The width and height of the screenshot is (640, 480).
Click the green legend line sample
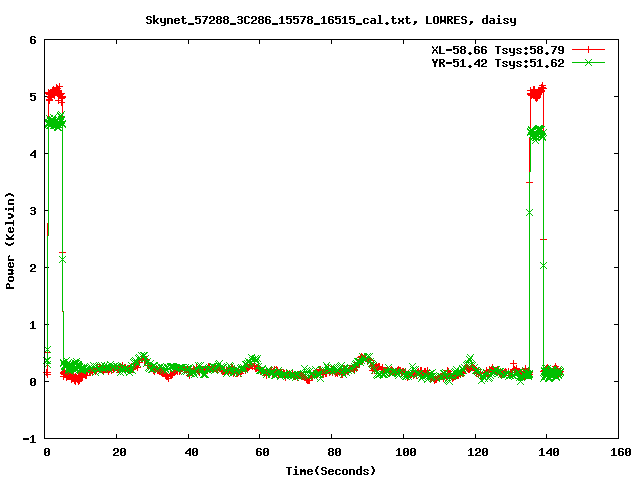(x=588, y=62)
